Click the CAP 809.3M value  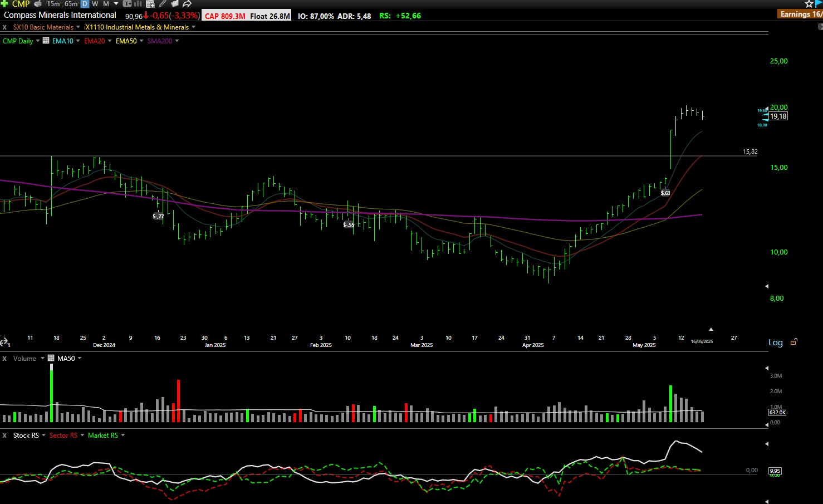225,16
